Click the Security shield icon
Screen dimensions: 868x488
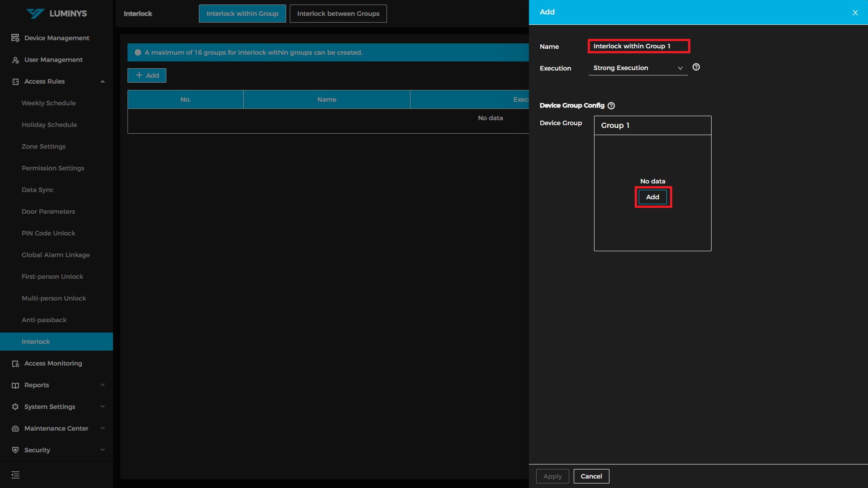point(15,450)
